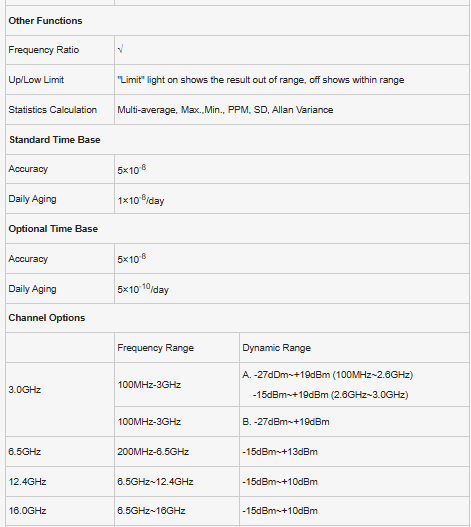Click the Channel Options heading

[x=47, y=318]
